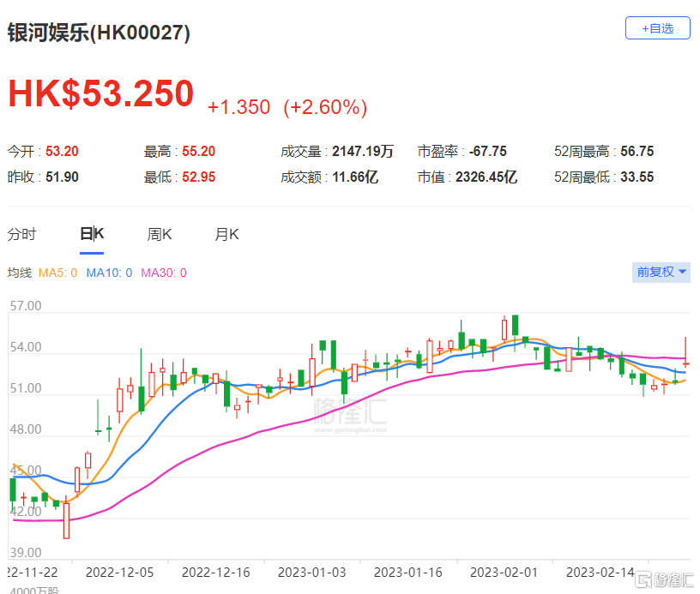The height and width of the screenshot is (594, 700).
Task: Click the 2023-01-03 date axis label
Action: (x=311, y=573)
